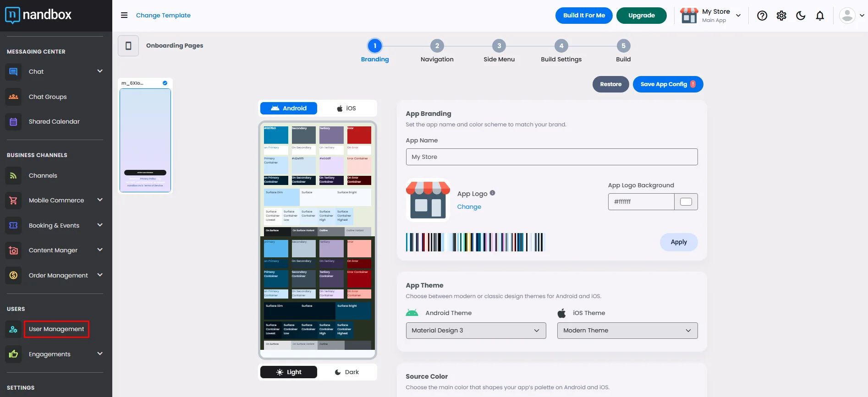Open Shared Calendar in sidebar
The height and width of the screenshot is (397, 868).
point(54,122)
